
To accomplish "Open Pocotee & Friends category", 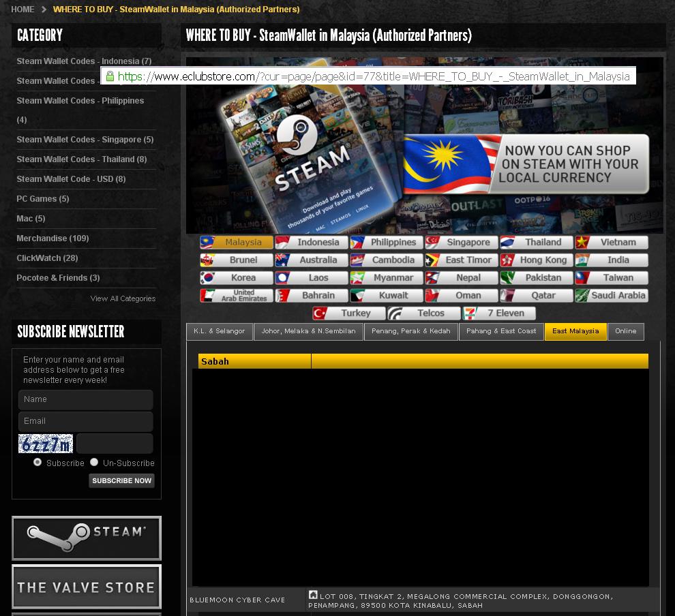I will (58, 278).
